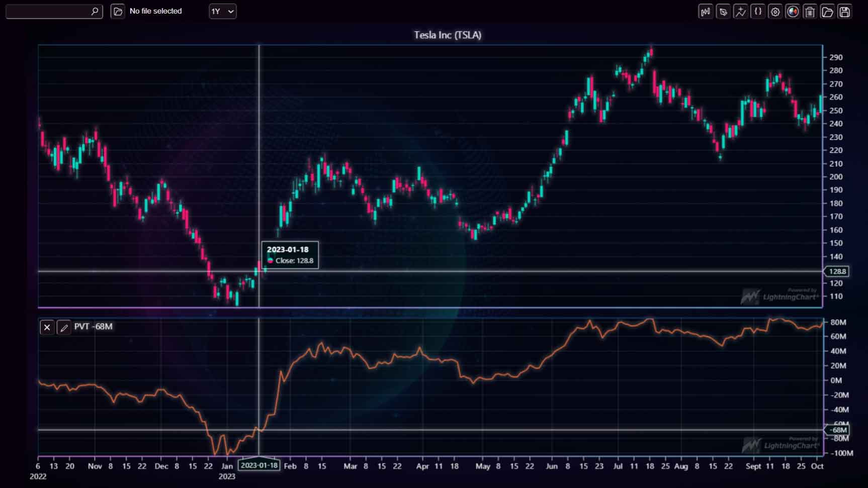Add a new indicator line
Viewport: 868px width, 488px height.
741,12
